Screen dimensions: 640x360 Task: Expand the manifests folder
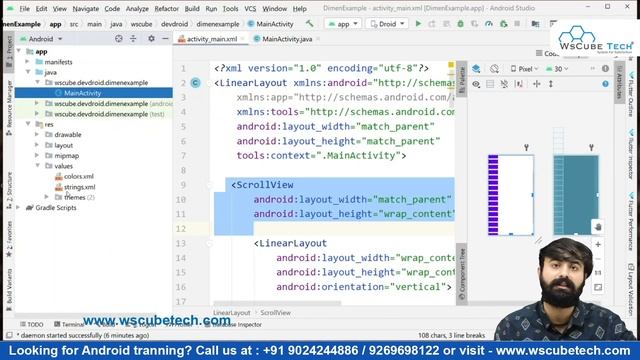(x=28, y=62)
